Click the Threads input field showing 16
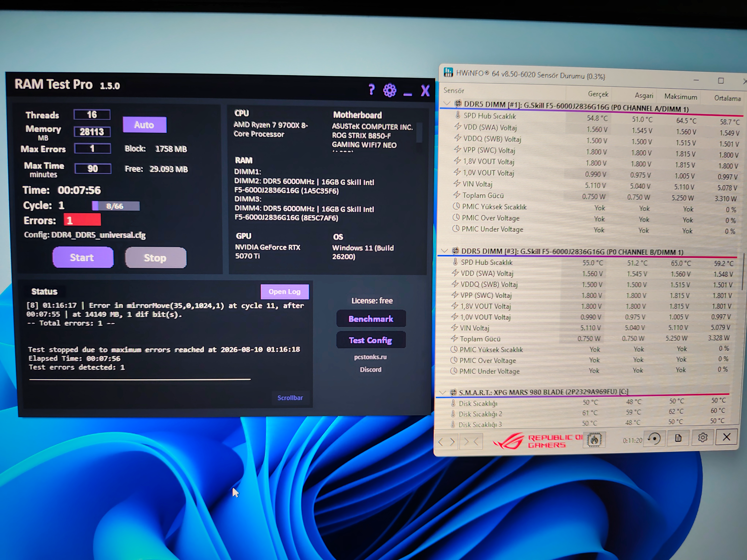747x560 pixels. pos(92,114)
